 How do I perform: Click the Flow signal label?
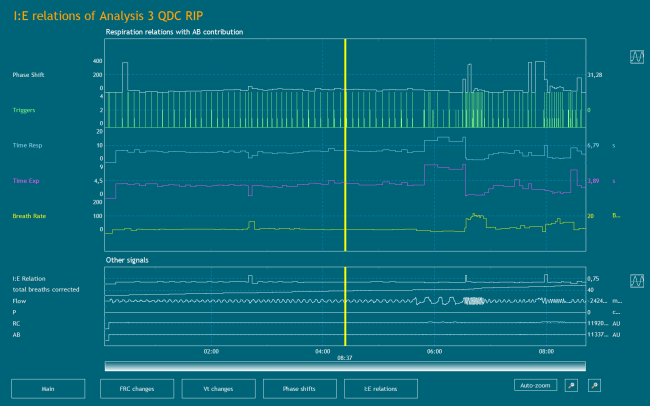click(x=19, y=300)
